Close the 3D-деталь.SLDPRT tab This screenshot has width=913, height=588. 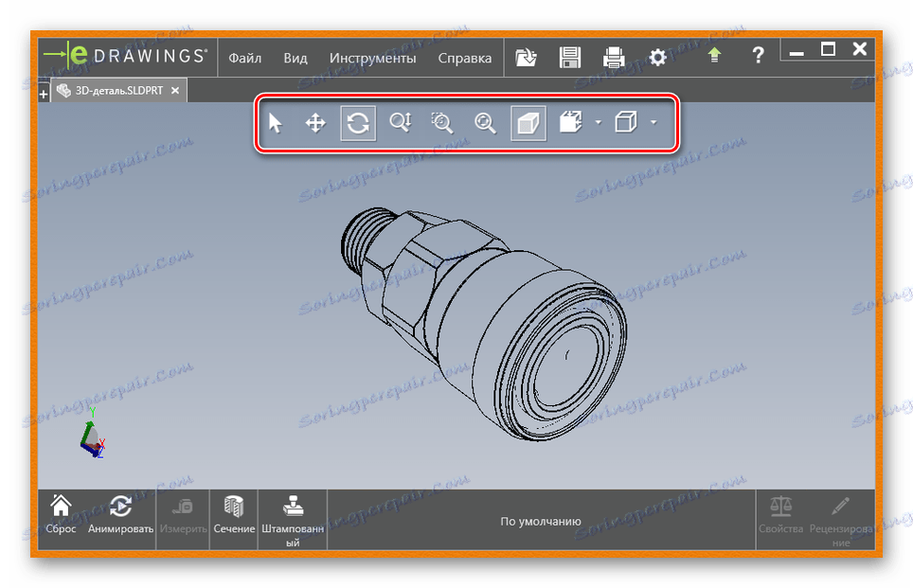[175, 91]
